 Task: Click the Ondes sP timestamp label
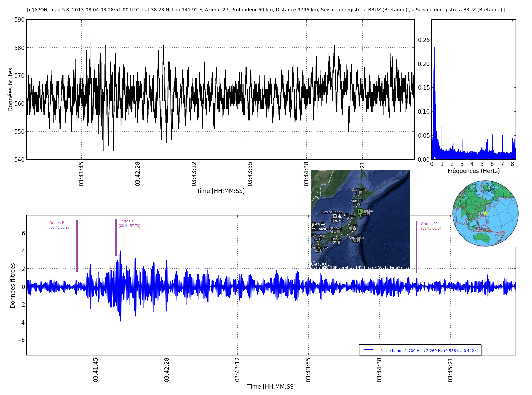click(129, 226)
